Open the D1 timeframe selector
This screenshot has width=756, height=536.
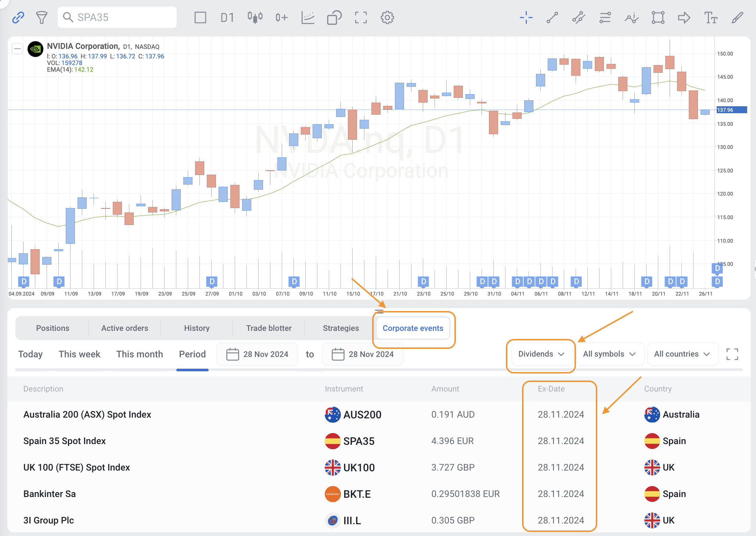pyautogui.click(x=227, y=17)
